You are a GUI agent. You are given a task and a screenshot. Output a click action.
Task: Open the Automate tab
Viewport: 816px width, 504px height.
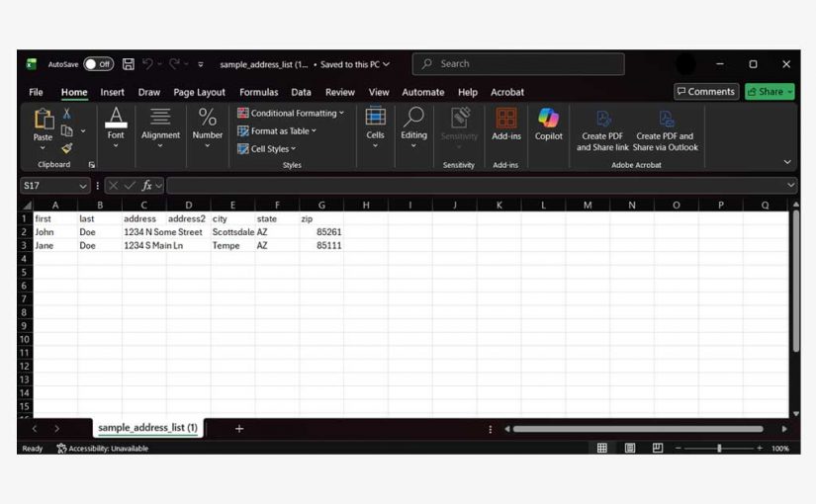click(x=423, y=92)
